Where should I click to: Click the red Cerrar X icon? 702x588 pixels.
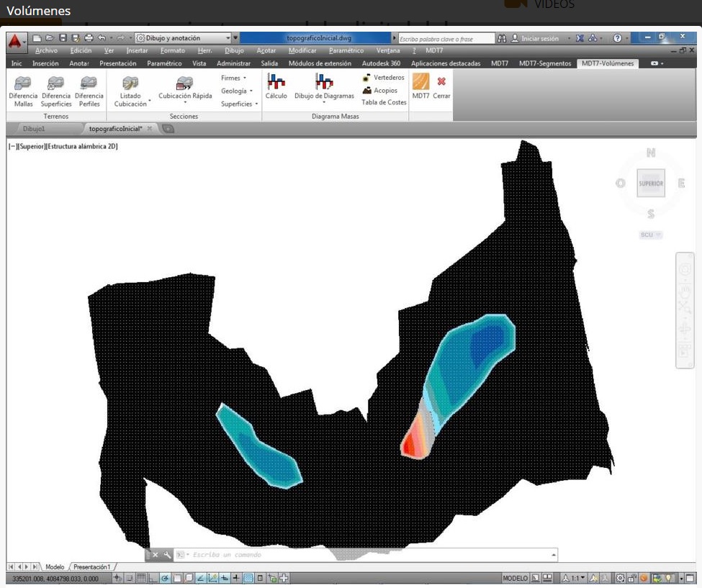pos(441,82)
